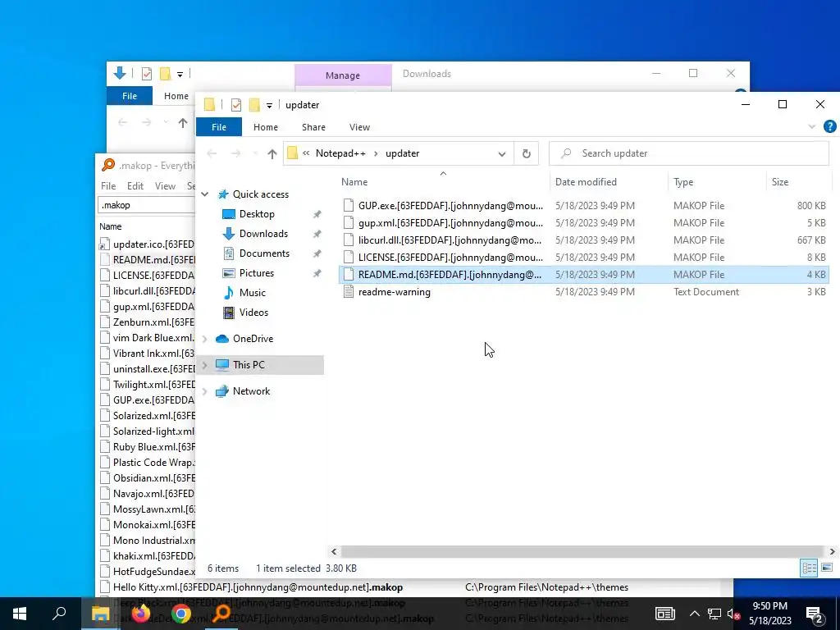
Task: Expand the OneDrive tree node
Action: pos(204,339)
